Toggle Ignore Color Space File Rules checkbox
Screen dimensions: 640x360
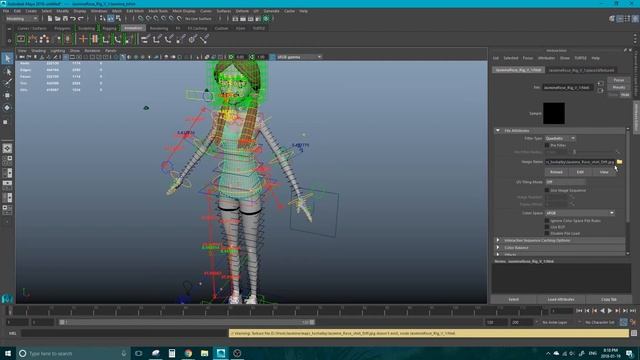point(547,220)
